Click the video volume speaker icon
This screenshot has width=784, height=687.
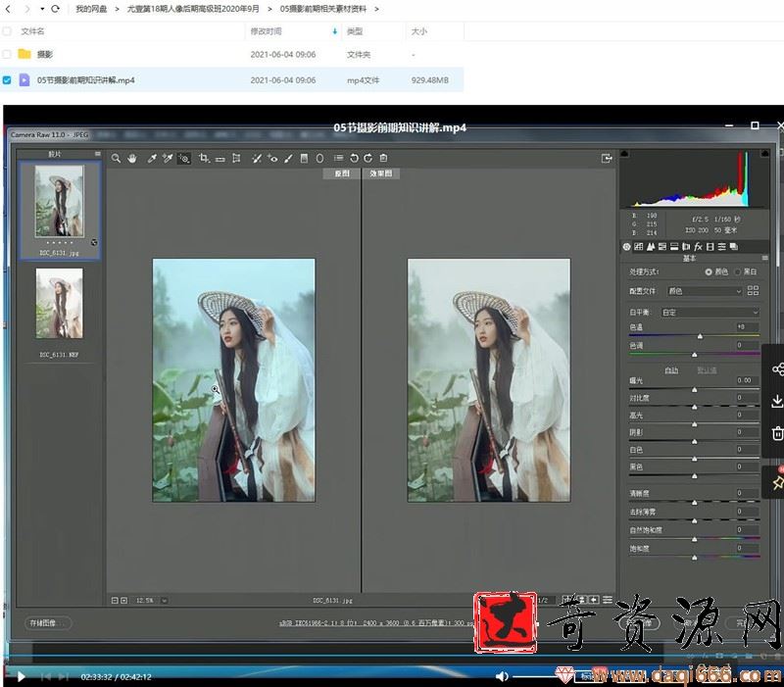point(502,676)
